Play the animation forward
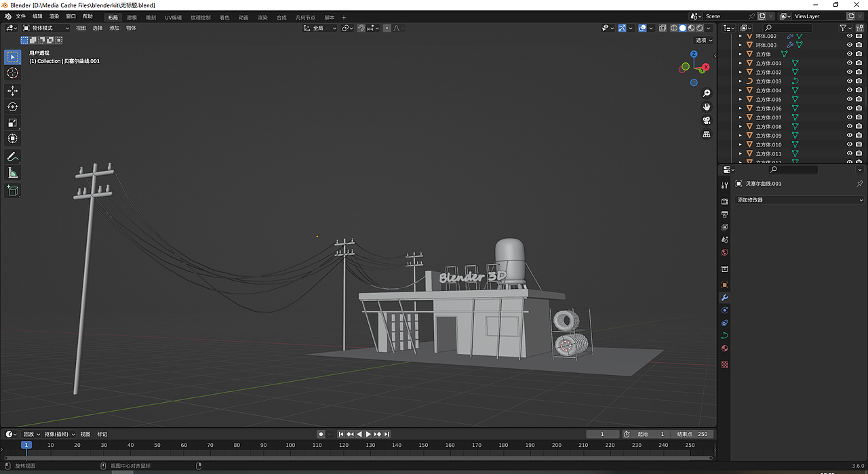868x474 pixels. (x=368, y=434)
